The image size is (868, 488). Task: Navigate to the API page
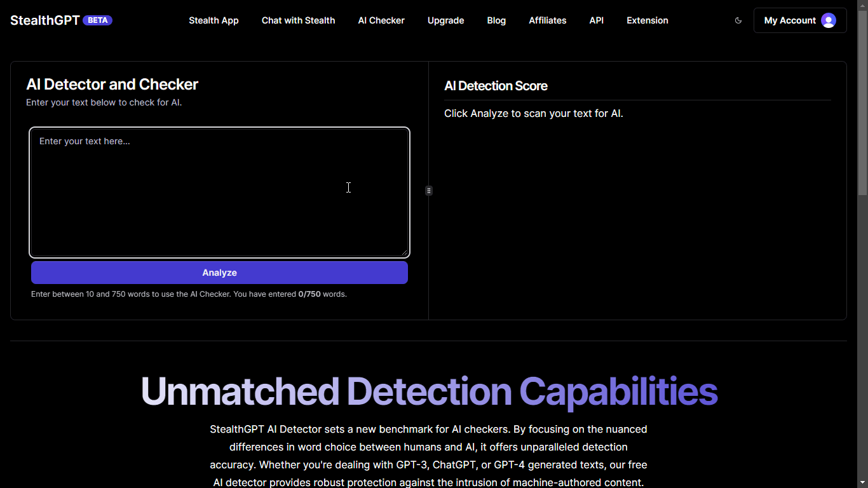[x=596, y=20]
